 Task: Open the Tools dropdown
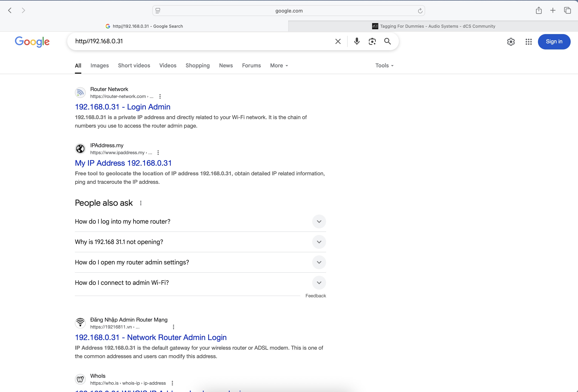coord(384,66)
